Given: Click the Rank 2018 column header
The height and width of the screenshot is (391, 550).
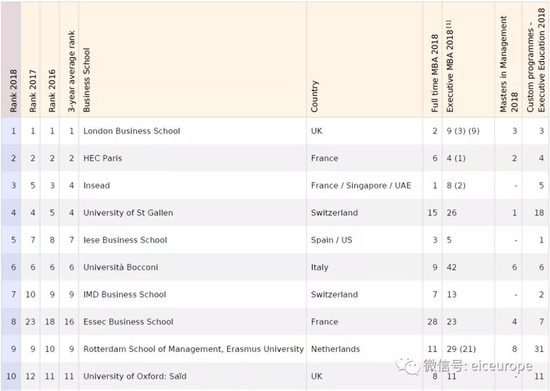Looking at the screenshot, I should tap(13, 91).
